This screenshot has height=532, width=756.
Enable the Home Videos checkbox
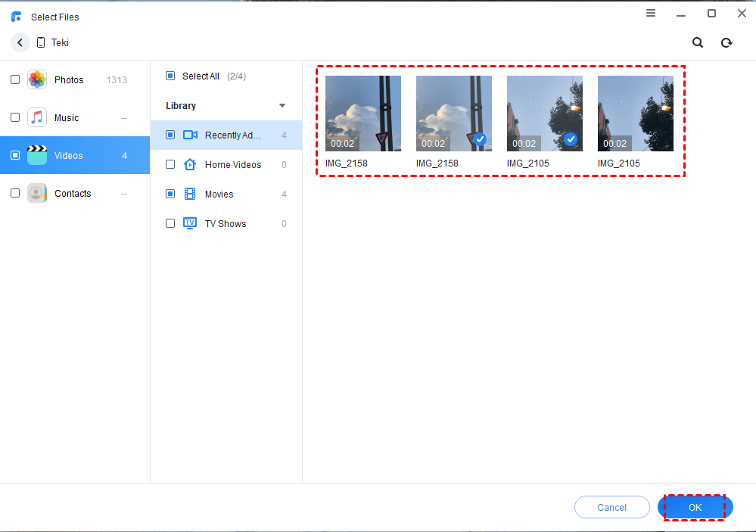[170, 165]
